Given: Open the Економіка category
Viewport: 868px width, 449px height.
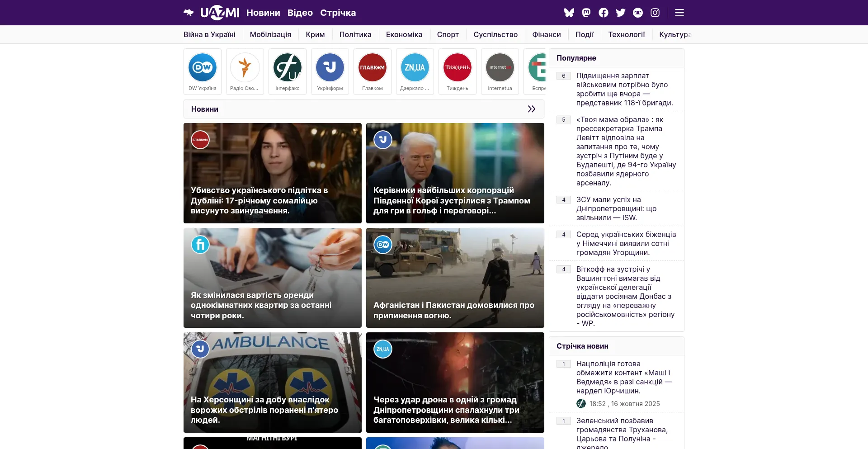Looking at the screenshot, I should pyautogui.click(x=404, y=34).
